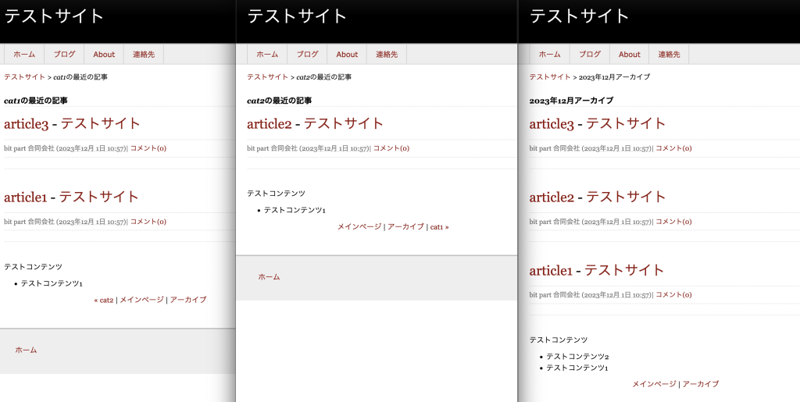Follow the cat1 » next category link
The image size is (800, 402).
(439, 227)
